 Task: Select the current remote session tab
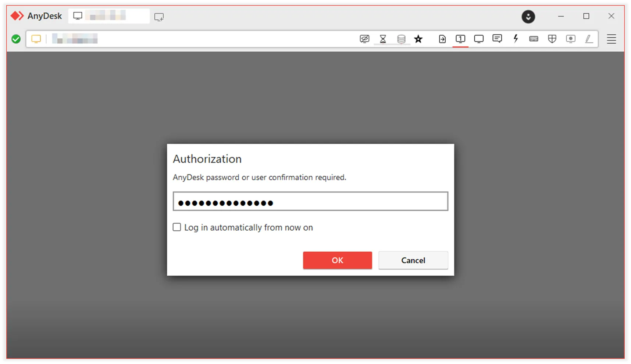click(x=108, y=16)
